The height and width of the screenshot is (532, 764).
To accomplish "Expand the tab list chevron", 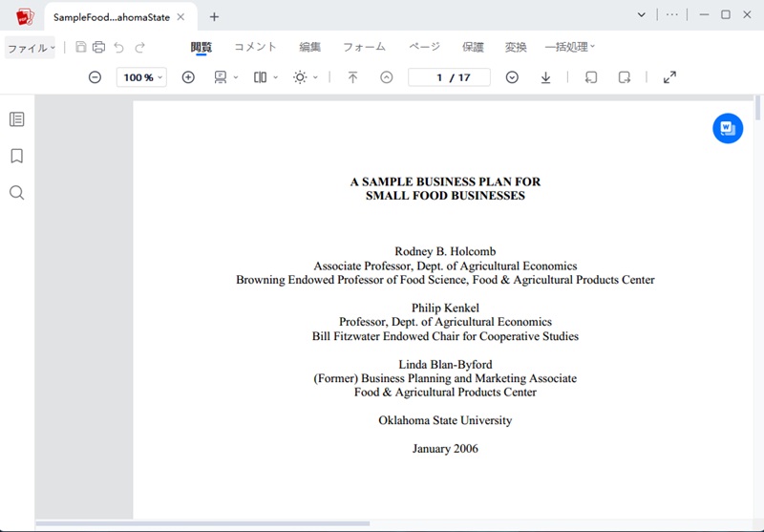I will coord(642,14).
